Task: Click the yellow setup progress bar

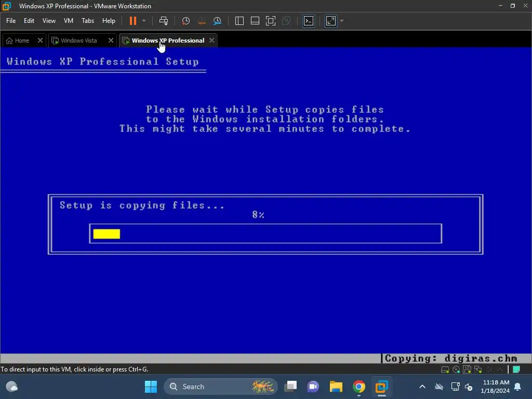Action: [x=107, y=234]
